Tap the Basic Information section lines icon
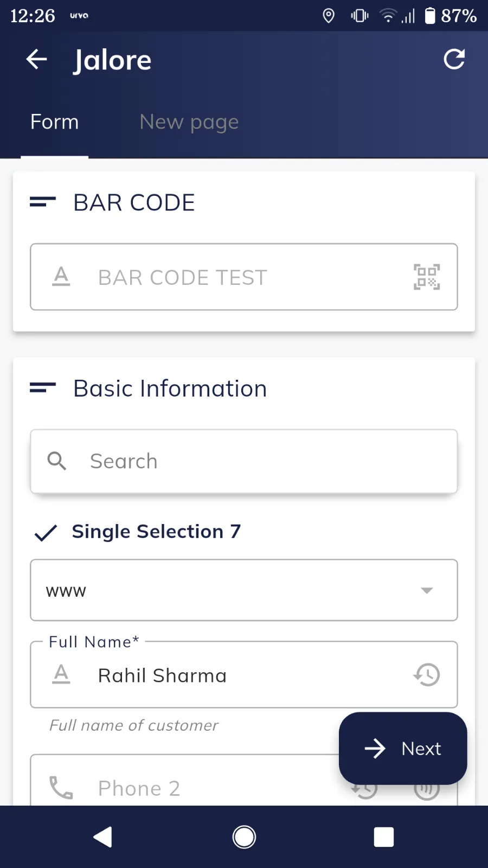 coord(43,388)
